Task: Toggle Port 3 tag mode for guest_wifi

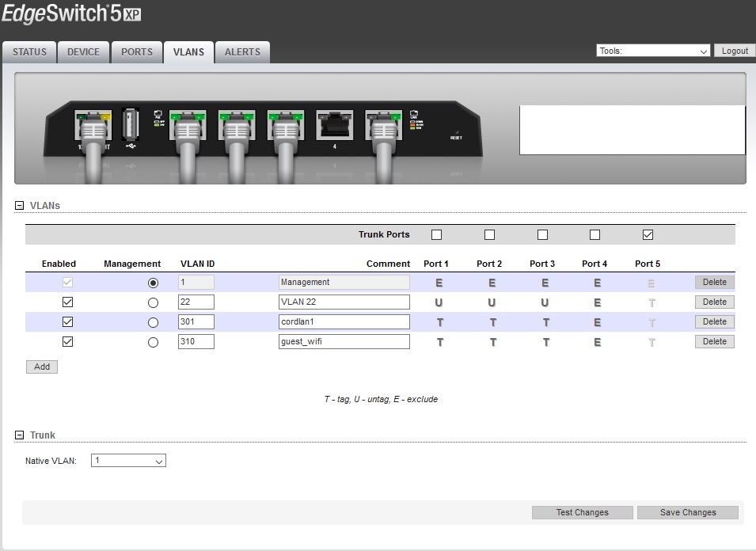Action: click(545, 342)
